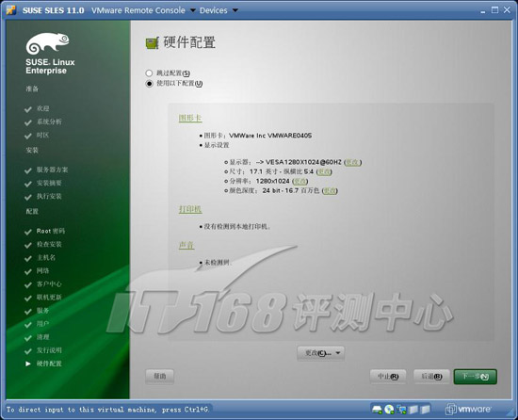The width and height of the screenshot is (518, 420).
Task: Click the vmware logo in status bar
Action: [468, 409]
